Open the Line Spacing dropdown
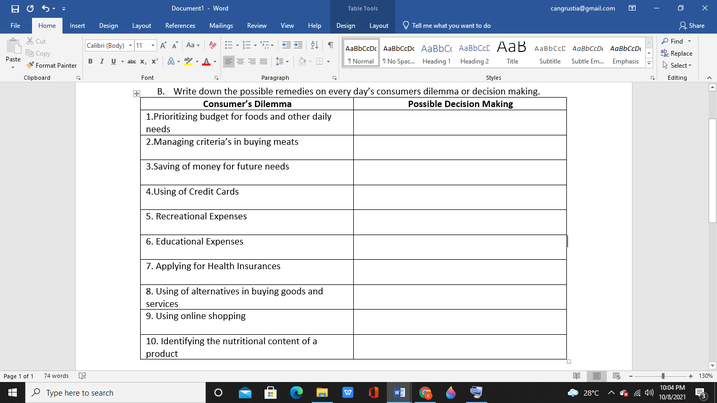This screenshot has height=403, width=717. (x=282, y=61)
